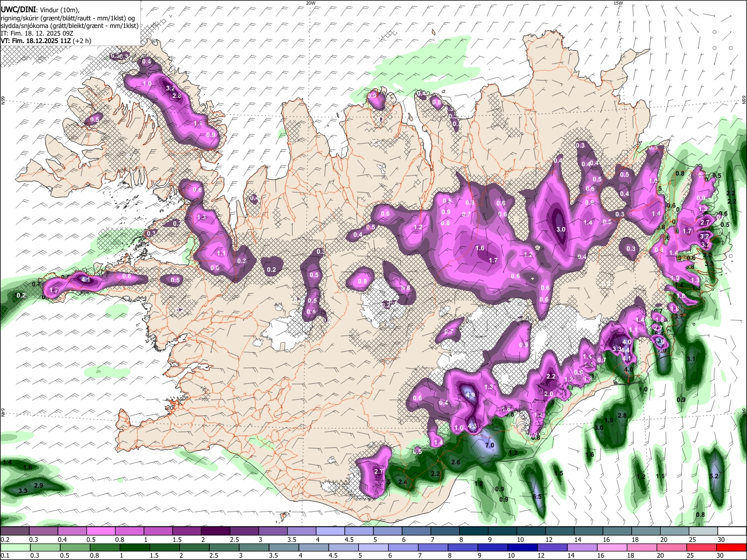Click the bottom legend swatch between 0.1 and 0.3
This screenshot has width=747, height=560.
pos(15,548)
